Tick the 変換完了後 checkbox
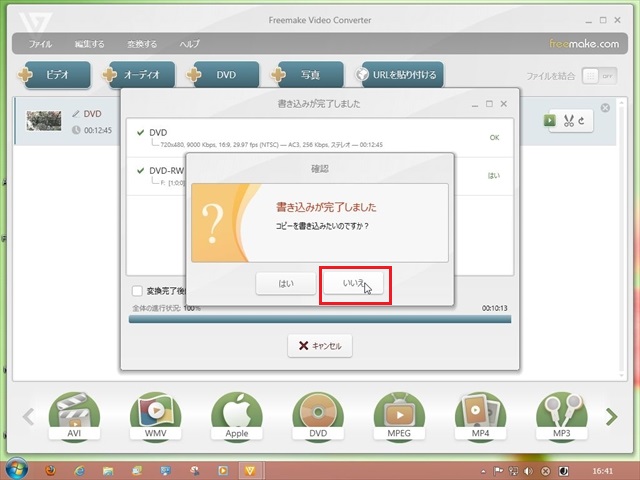640x480 pixels. [x=138, y=291]
